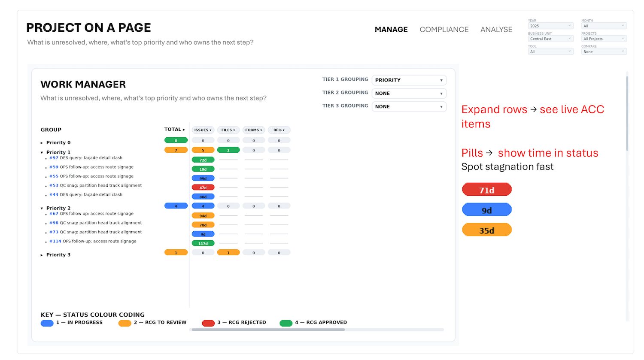Click the red 71d example pill on right
The width and height of the screenshot is (644, 360).
coord(486,189)
